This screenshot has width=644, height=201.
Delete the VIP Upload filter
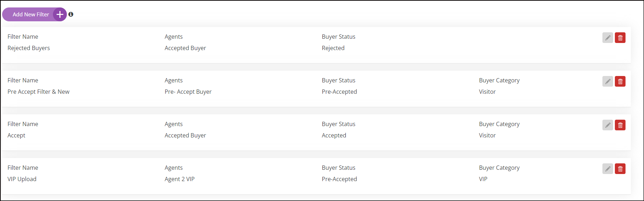point(620,169)
